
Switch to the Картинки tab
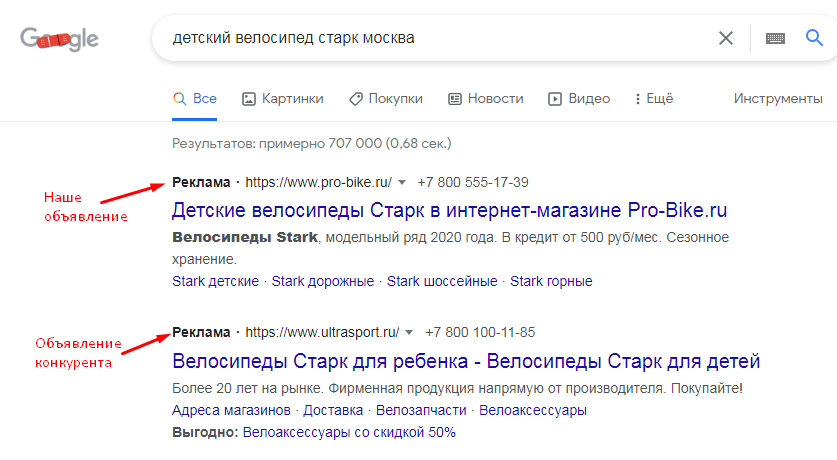282,99
